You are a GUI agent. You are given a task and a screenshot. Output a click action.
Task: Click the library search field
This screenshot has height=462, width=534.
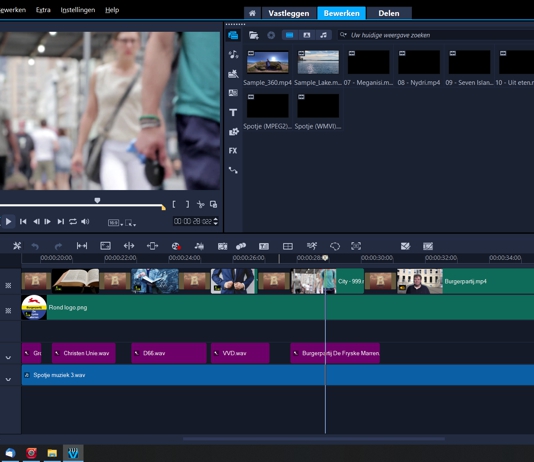click(x=436, y=35)
